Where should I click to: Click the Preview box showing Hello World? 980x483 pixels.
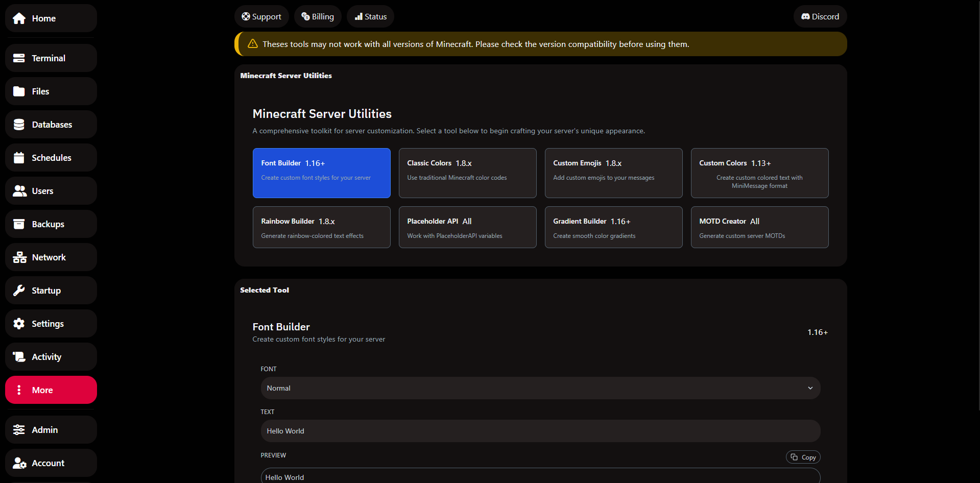point(540,476)
